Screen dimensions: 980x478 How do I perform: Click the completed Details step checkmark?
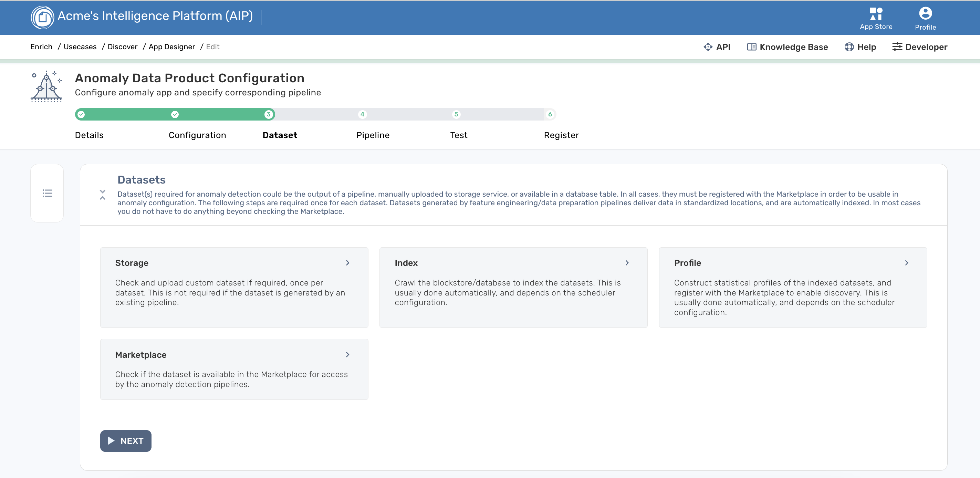tap(81, 114)
